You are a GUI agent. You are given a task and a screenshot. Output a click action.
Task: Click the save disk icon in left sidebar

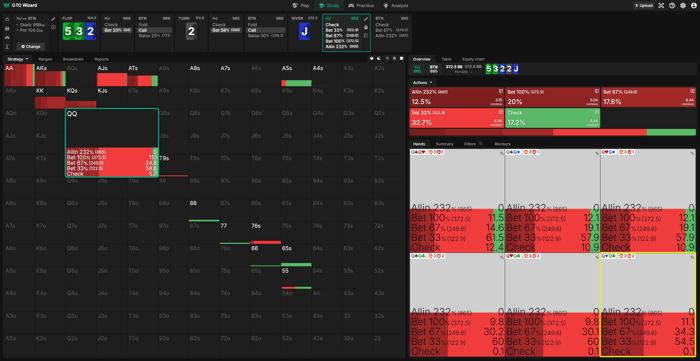[7, 28]
